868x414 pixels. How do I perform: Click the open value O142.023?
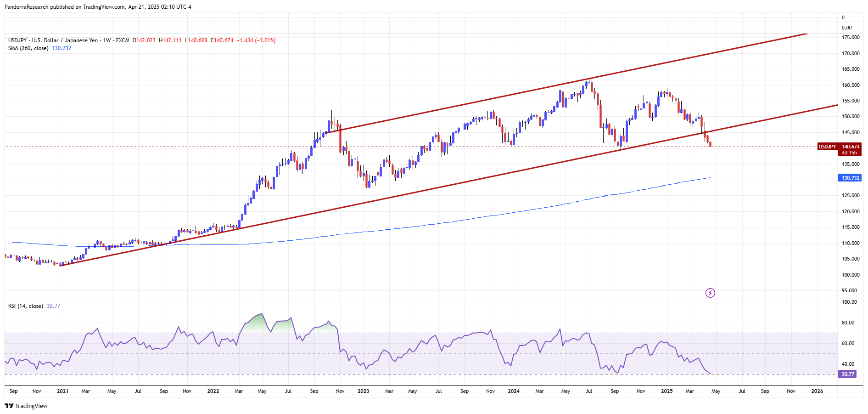coord(144,40)
